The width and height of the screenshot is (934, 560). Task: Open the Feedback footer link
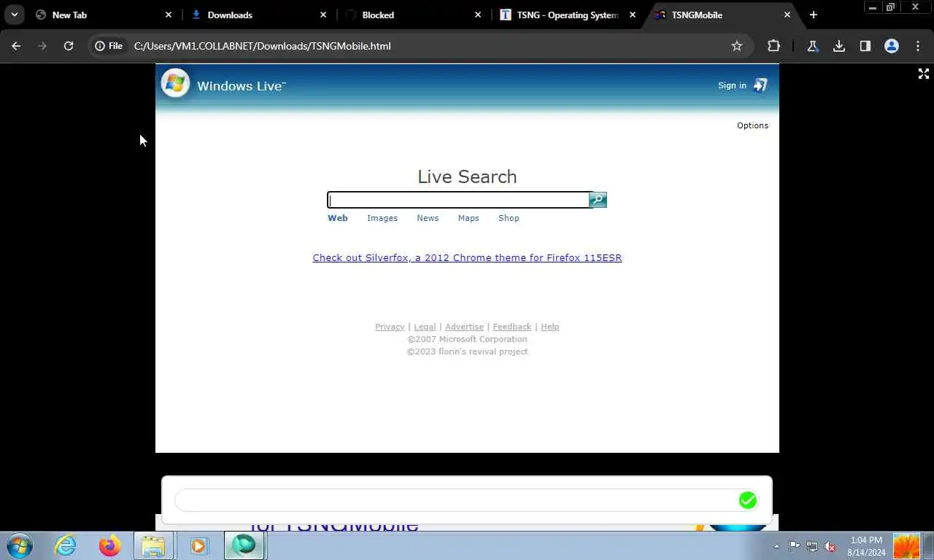coord(512,327)
